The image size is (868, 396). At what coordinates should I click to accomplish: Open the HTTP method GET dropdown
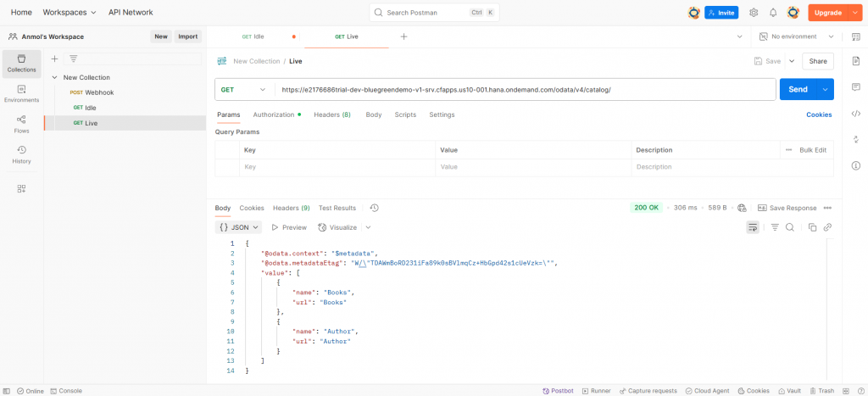(x=242, y=89)
